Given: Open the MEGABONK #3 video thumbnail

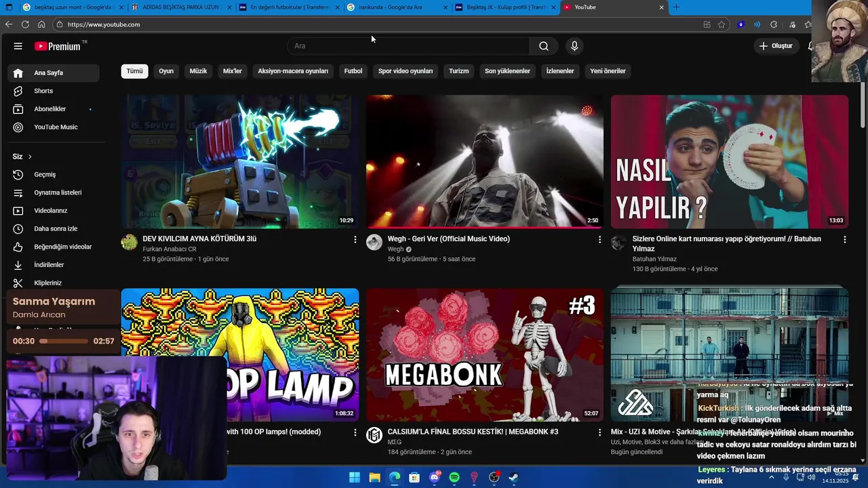Looking at the screenshot, I should pos(485,354).
